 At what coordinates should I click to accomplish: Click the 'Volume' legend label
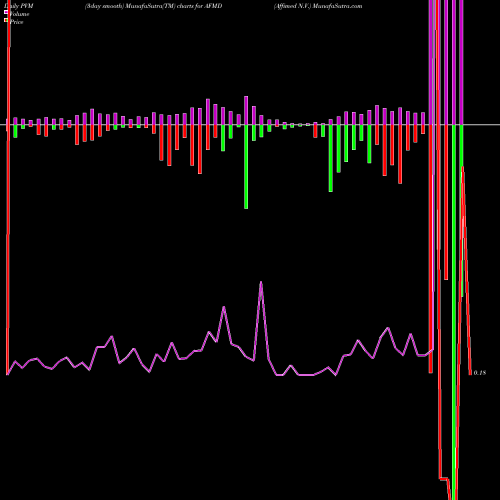click(x=19, y=14)
